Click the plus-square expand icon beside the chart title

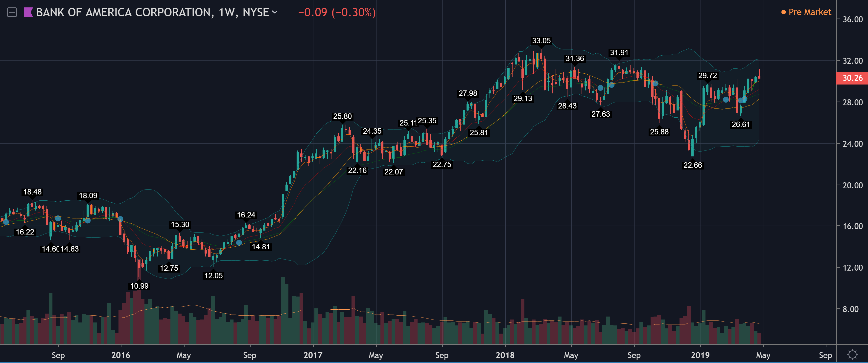12,12
